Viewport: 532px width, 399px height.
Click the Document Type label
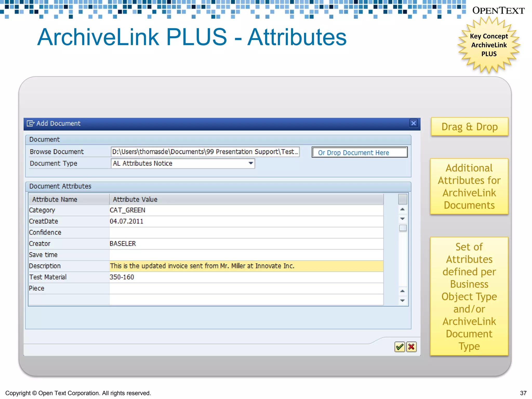point(54,163)
